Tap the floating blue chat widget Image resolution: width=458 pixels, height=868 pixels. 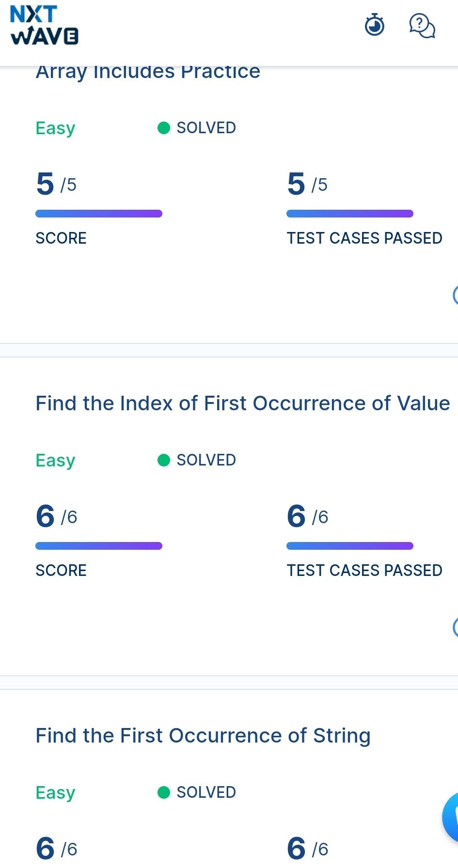pyautogui.click(x=451, y=818)
